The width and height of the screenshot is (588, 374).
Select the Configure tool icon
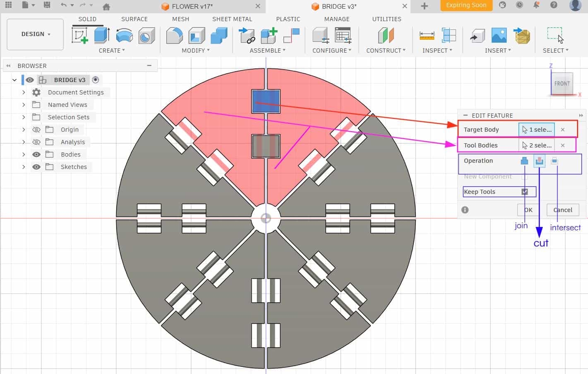321,36
